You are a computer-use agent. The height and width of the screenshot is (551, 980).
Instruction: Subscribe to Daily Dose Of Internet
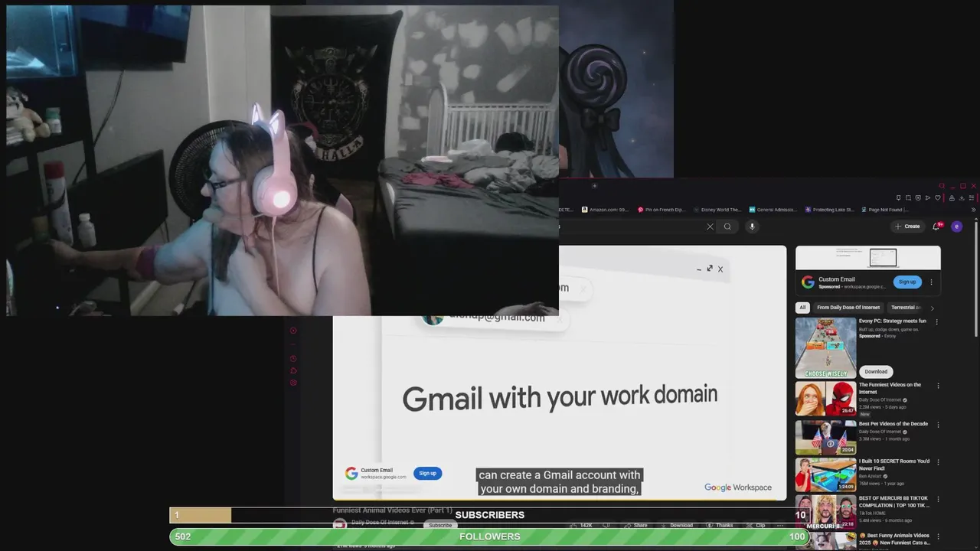[440, 526]
